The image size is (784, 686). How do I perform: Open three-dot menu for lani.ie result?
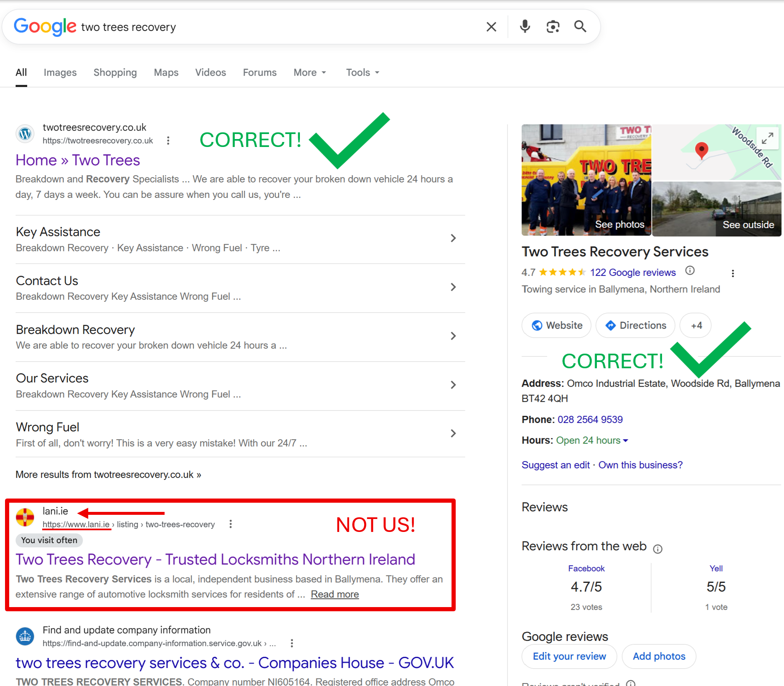231,524
